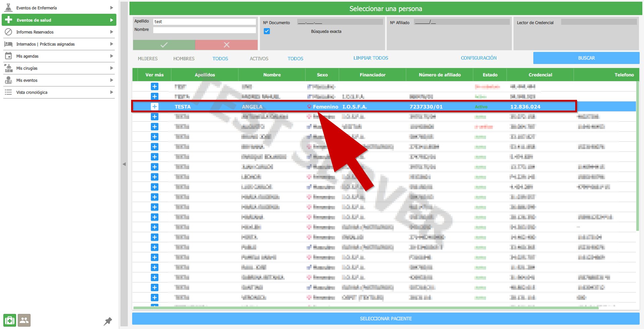Click the Mis cirugías surgery icon
The width and height of the screenshot is (644, 329).
[x=8, y=68]
